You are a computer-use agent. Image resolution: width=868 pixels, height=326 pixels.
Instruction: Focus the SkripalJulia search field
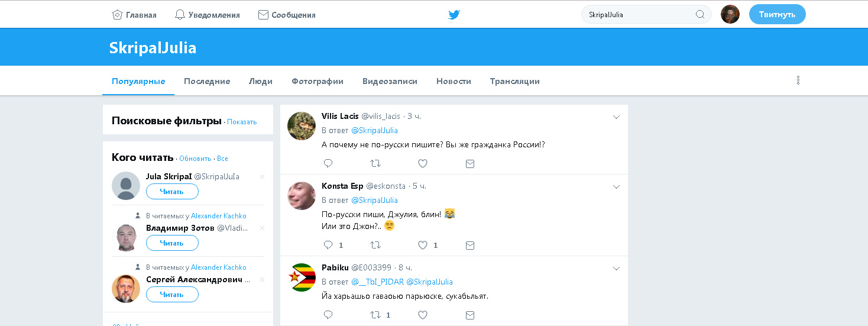639,15
